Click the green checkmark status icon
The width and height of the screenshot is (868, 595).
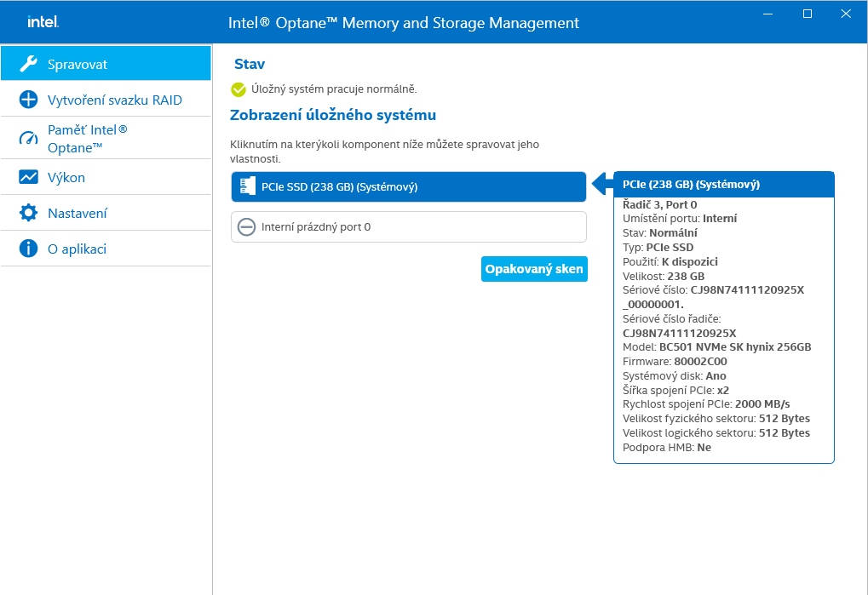click(x=239, y=89)
